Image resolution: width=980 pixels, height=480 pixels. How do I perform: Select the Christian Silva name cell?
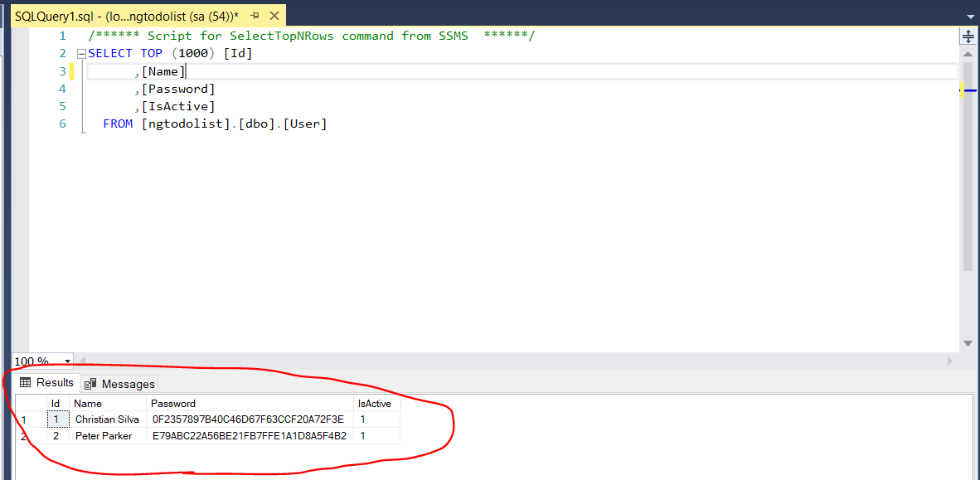108,419
